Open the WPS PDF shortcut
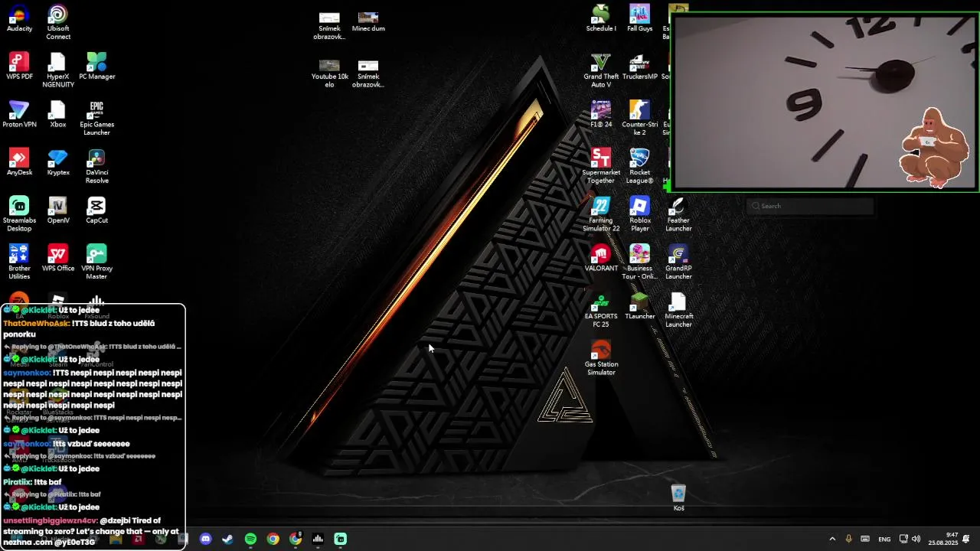Image resolution: width=980 pixels, height=551 pixels. click(19, 67)
